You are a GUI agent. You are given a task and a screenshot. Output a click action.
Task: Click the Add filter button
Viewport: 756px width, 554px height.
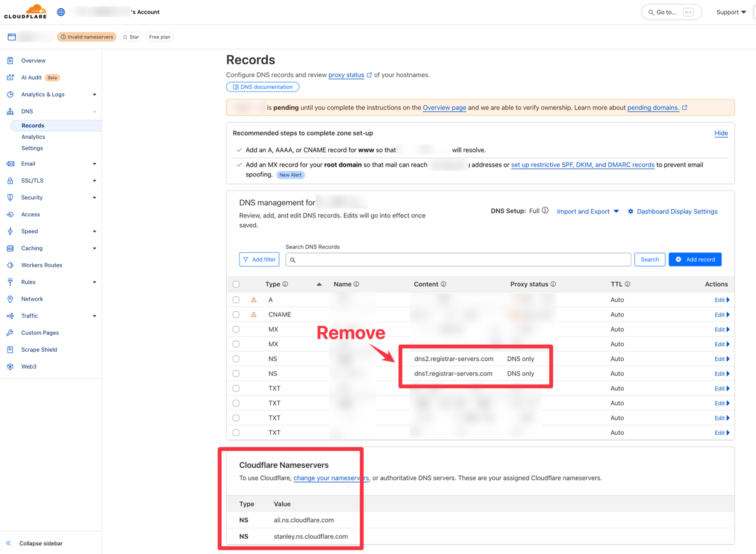[x=259, y=260]
